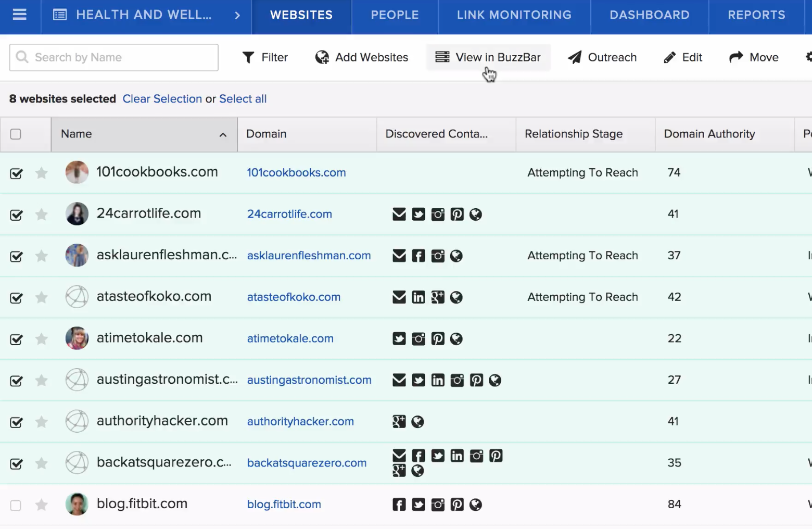Open the asklaurenfleshman.com domain link
The height and width of the screenshot is (529, 812).
point(309,256)
